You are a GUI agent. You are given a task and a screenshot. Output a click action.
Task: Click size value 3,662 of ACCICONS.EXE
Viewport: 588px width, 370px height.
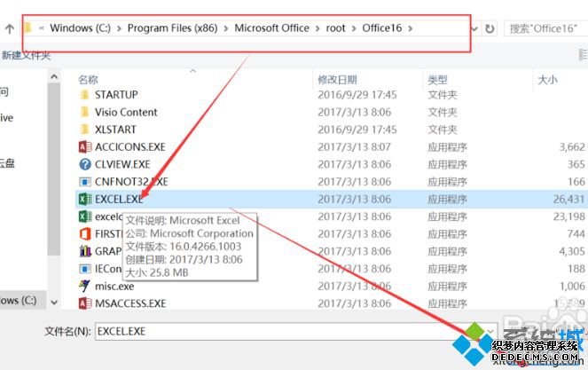point(572,146)
